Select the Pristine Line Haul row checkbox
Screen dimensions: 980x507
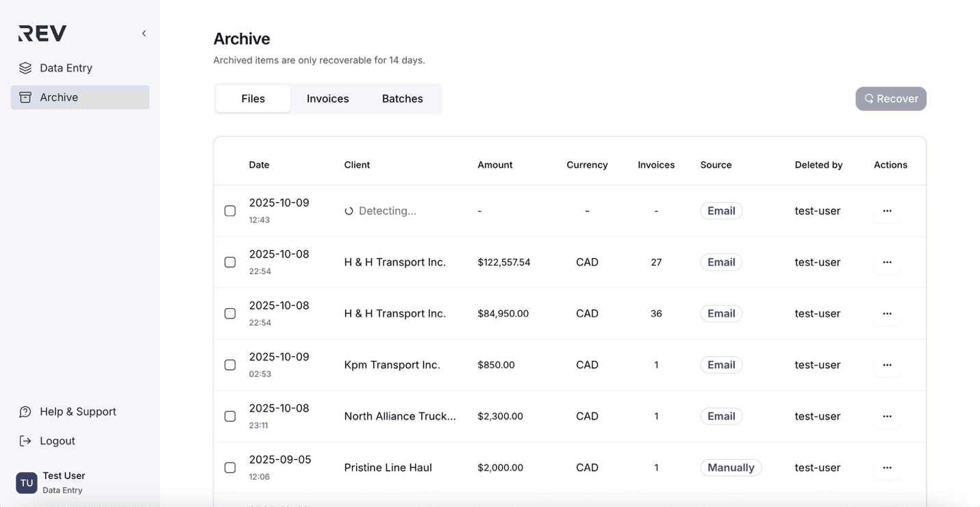point(230,468)
